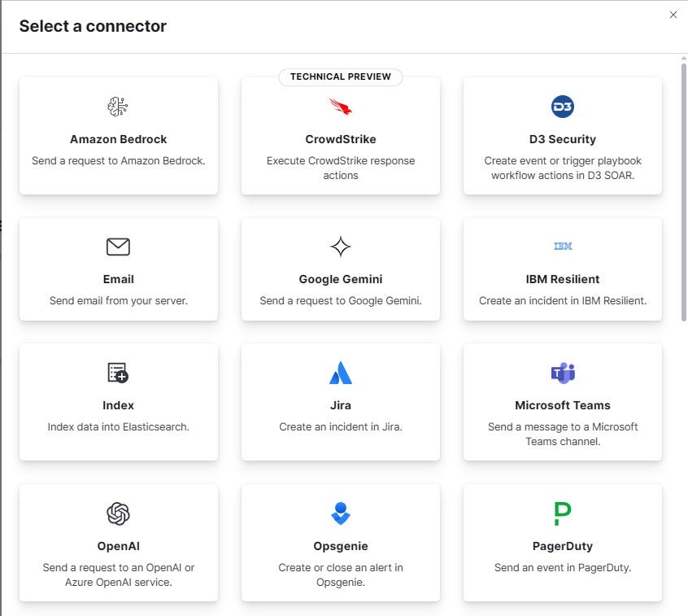The image size is (688, 616).
Task: Select the Index document icon
Action: [118, 373]
